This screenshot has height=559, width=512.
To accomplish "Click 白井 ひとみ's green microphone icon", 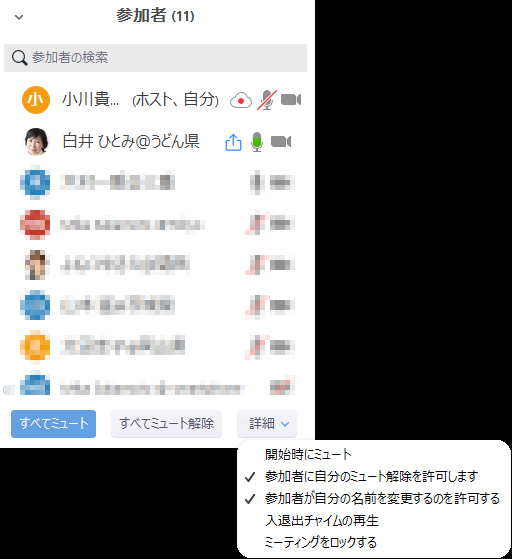I will 257,142.
